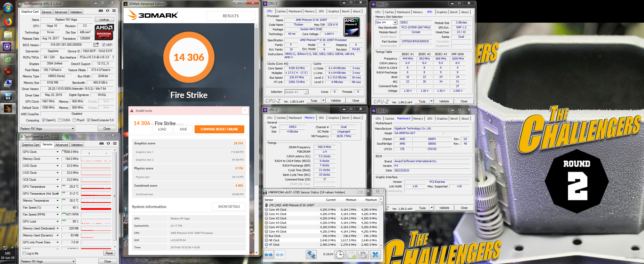Toggle the DirectCompute 5.0 checkbox
The height and width of the screenshot is (264, 644).
(x=88, y=120)
